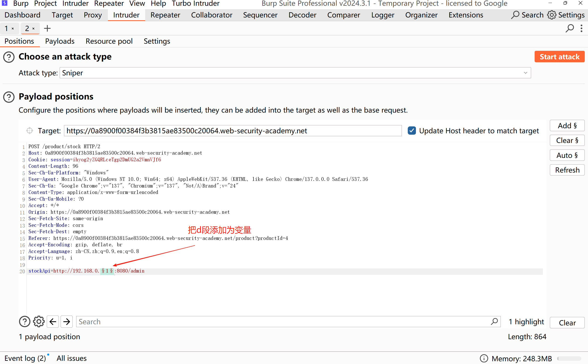Screen dimensions: 588x364
Task: Click the Attack type help question icon
Action: point(9,57)
